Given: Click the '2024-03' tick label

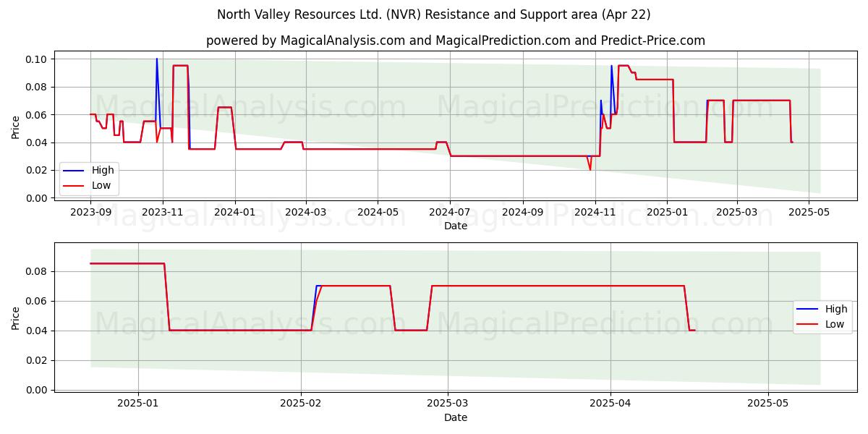Looking at the screenshot, I should click(305, 212).
